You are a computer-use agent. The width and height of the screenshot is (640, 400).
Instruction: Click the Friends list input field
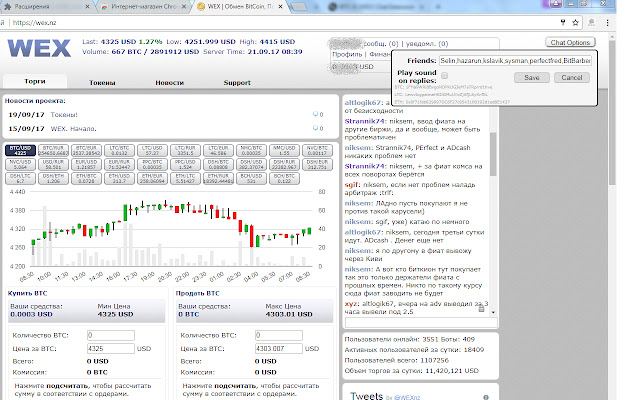point(517,63)
